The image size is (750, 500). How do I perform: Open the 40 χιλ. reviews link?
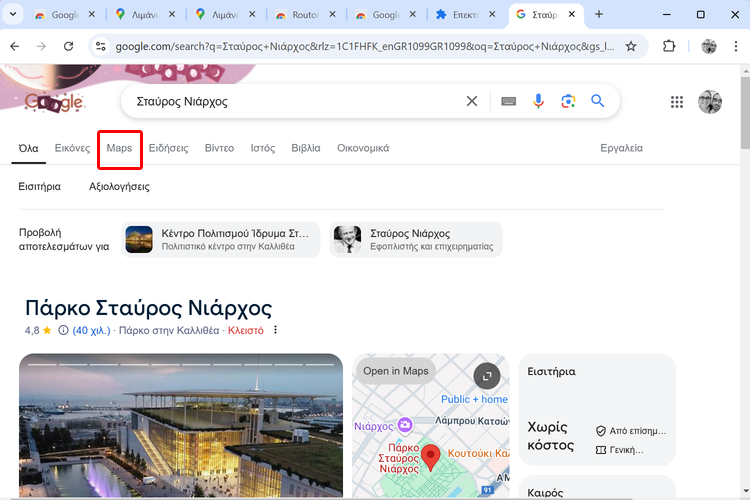click(x=91, y=330)
